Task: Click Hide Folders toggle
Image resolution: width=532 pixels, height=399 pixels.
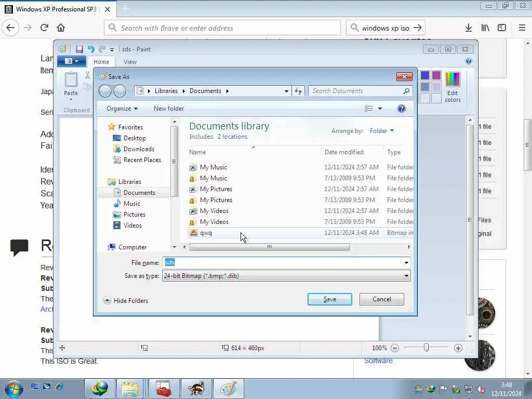Action: point(126,301)
